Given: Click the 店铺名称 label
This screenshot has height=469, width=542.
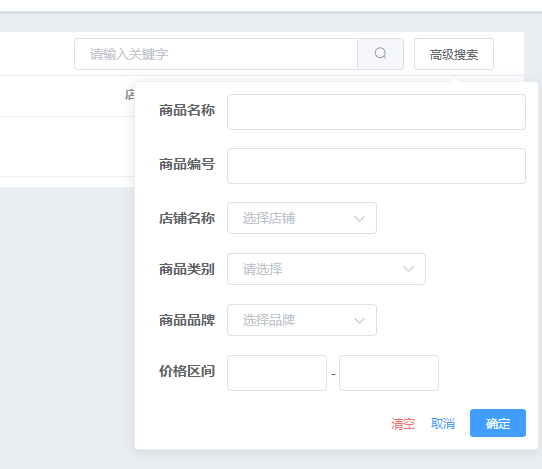Looking at the screenshot, I should [187, 218].
